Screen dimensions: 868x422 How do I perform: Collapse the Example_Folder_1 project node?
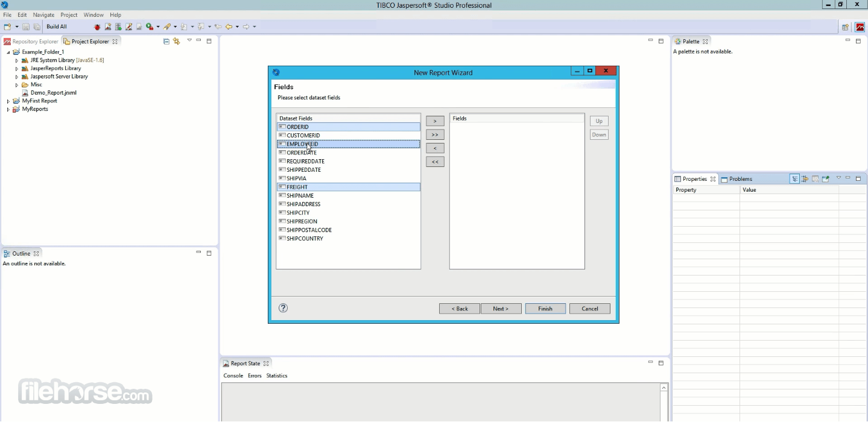[x=8, y=52]
